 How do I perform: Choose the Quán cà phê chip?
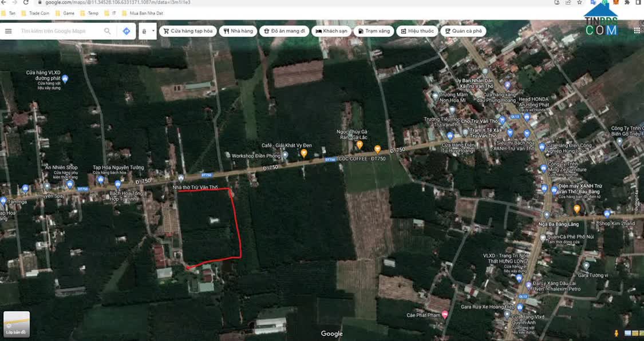tap(463, 31)
